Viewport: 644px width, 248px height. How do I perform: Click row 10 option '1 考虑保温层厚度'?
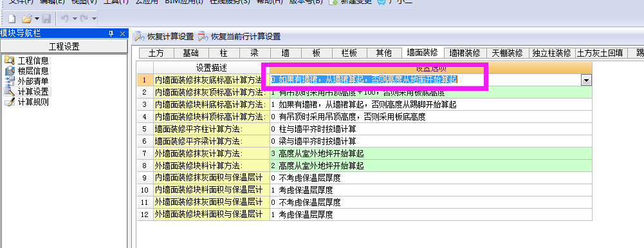(431, 191)
